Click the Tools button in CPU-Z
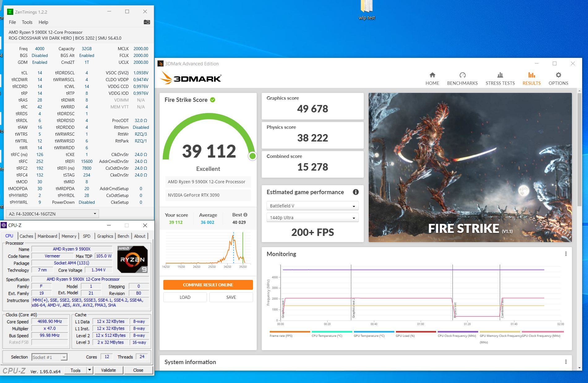Image resolution: width=588 pixels, height=383 pixels. (75, 370)
